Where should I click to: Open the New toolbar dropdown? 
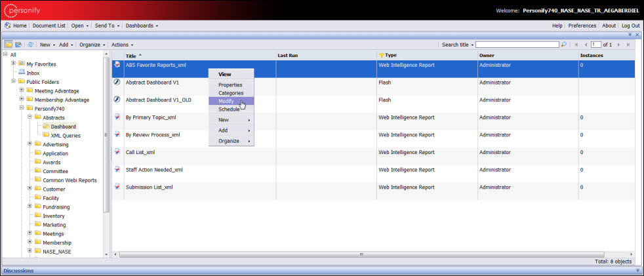tap(48, 45)
